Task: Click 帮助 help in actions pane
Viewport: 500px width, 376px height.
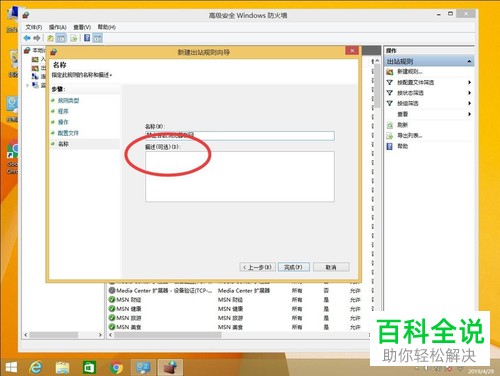Action: [x=403, y=146]
